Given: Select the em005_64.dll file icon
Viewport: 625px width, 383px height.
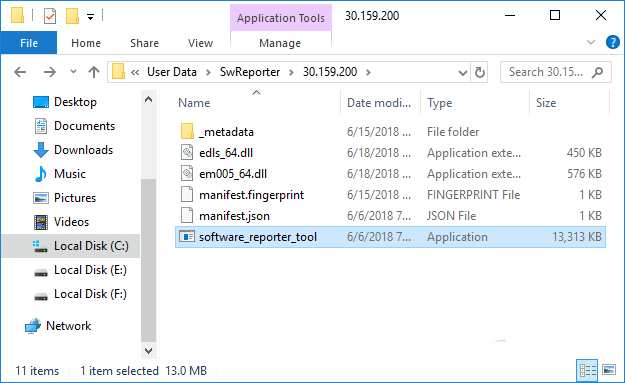Looking at the screenshot, I should pyautogui.click(x=187, y=173).
